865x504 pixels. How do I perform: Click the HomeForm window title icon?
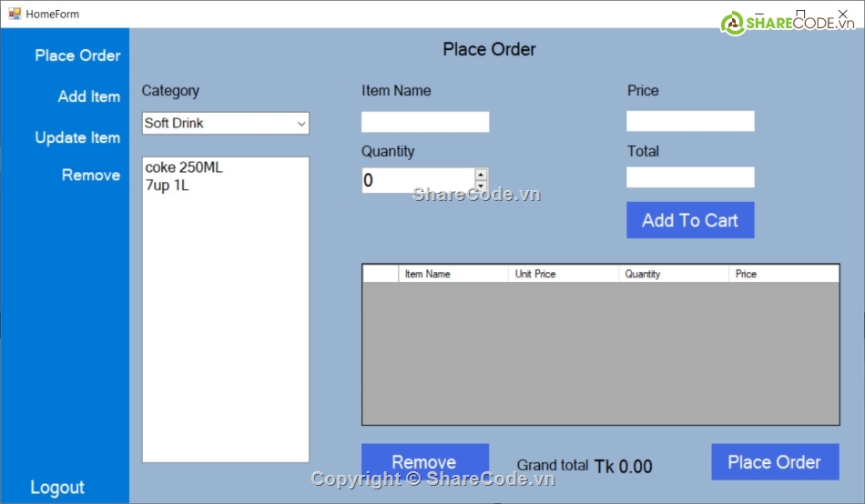(x=14, y=14)
